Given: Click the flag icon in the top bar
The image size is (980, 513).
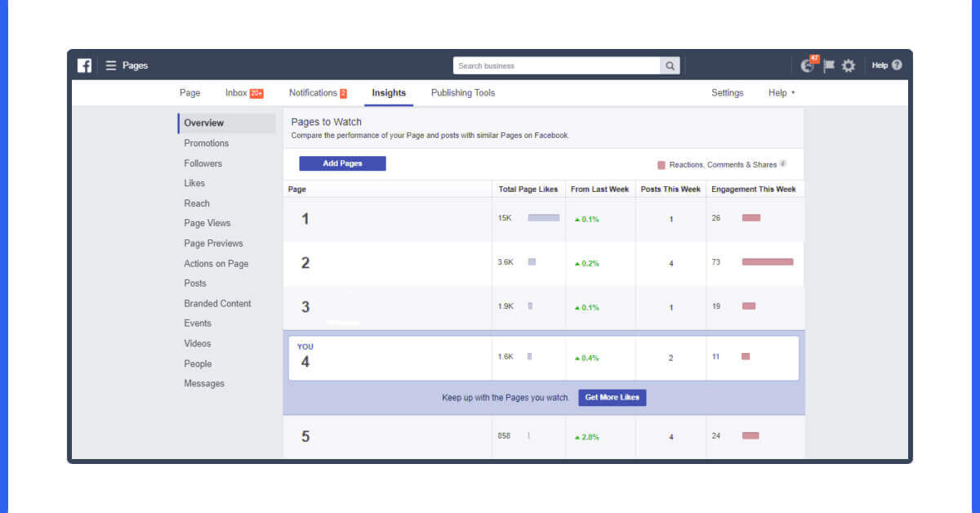Looking at the screenshot, I should [x=829, y=65].
